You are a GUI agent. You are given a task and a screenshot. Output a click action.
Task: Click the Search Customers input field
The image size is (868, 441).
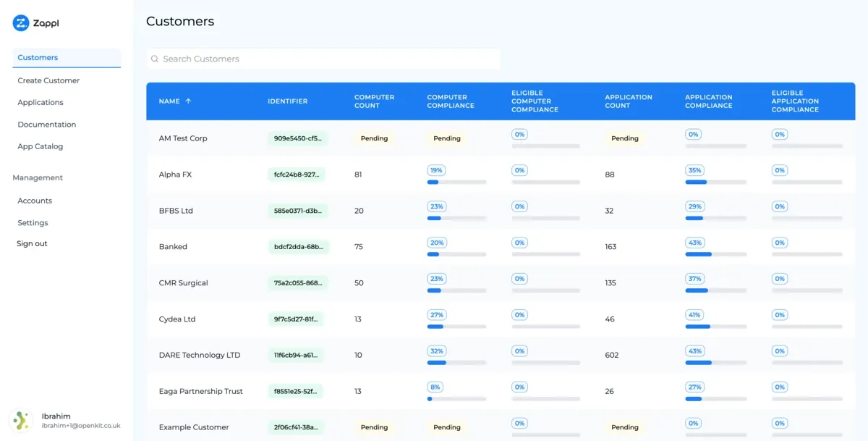289,59
